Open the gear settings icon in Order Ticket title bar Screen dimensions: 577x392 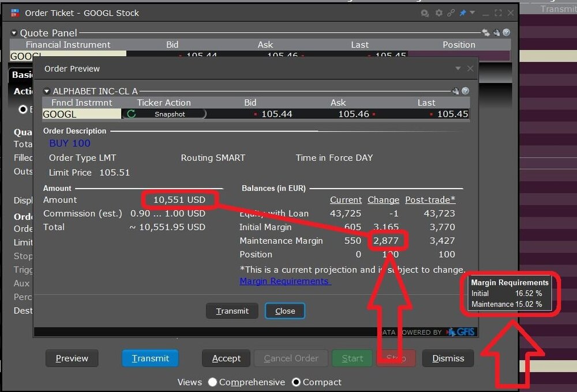click(439, 13)
